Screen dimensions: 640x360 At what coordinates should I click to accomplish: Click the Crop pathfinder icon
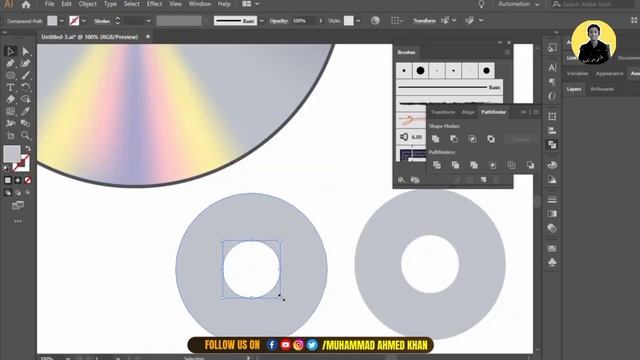[x=493, y=165]
